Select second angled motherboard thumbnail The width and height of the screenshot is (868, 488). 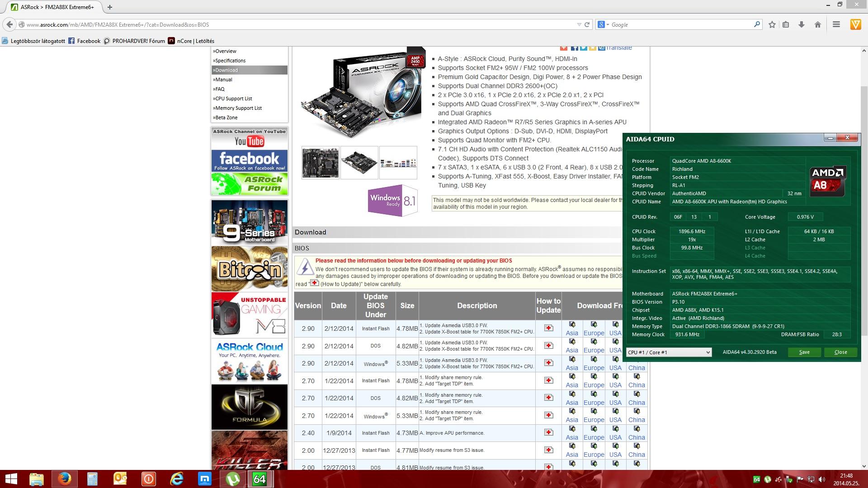pos(359,163)
